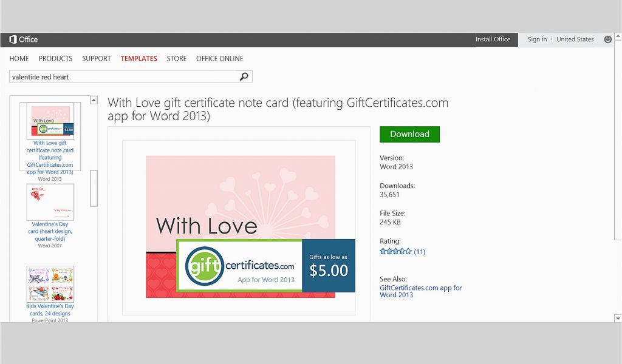Click the Sign in link
The image size is (622, 364).
[x=537, y=39]
